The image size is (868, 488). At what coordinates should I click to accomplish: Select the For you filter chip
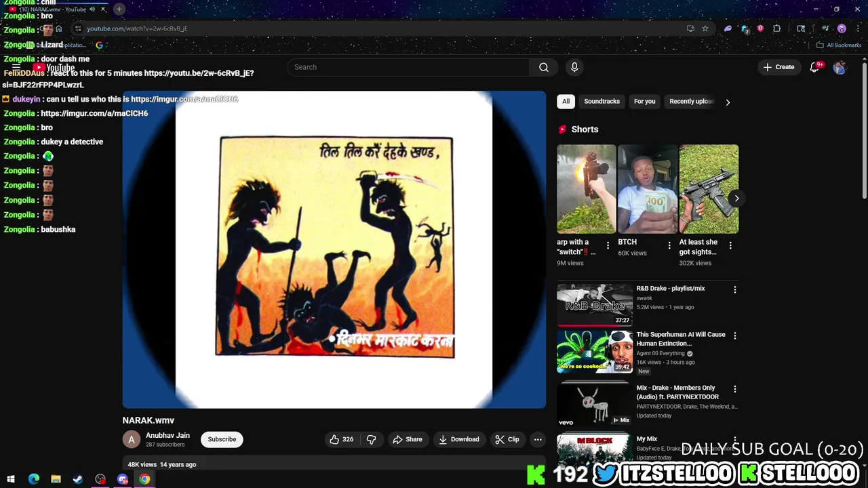644,102
